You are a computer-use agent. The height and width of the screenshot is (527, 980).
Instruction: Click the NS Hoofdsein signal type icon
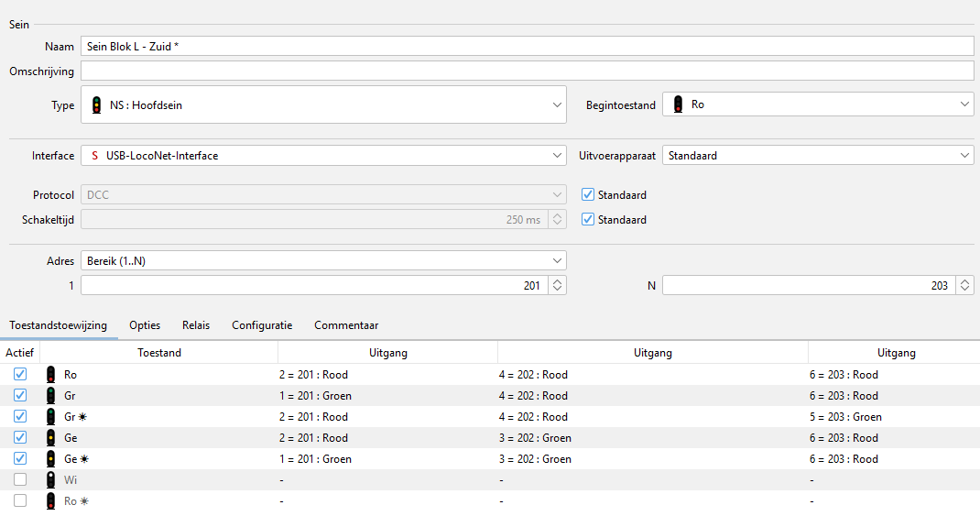[96, 105]
